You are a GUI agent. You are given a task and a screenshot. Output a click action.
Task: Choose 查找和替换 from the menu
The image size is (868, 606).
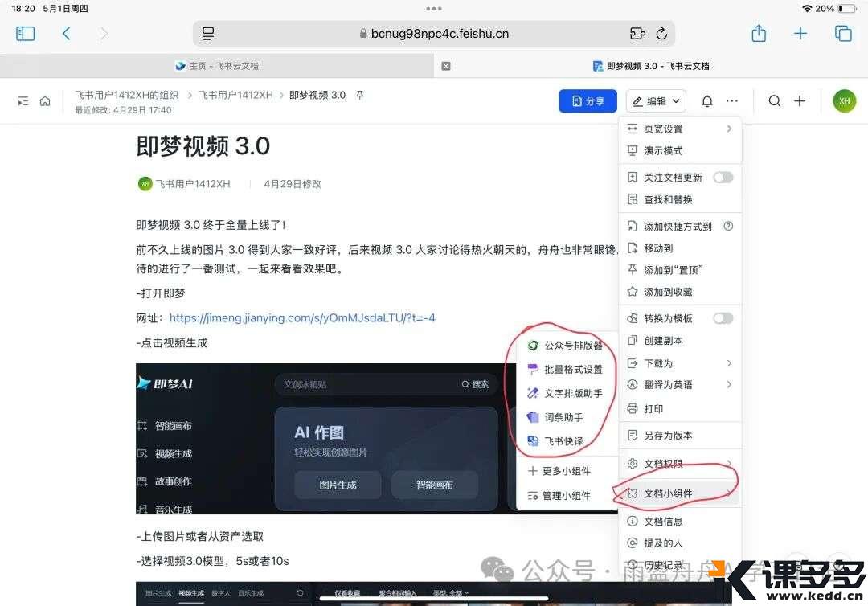(667, 199)
